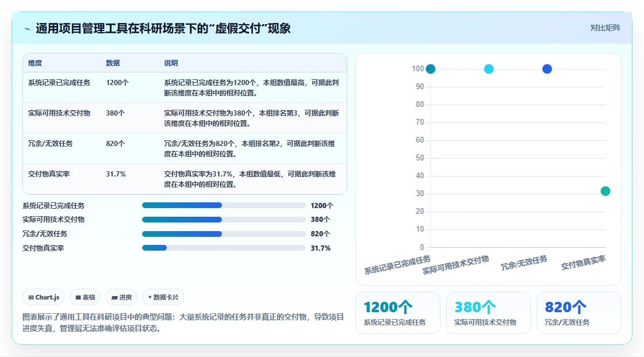Open the 380个 实际可用技术交付物 stat card
Screen dimensions: 644x357
coord(488,313)
